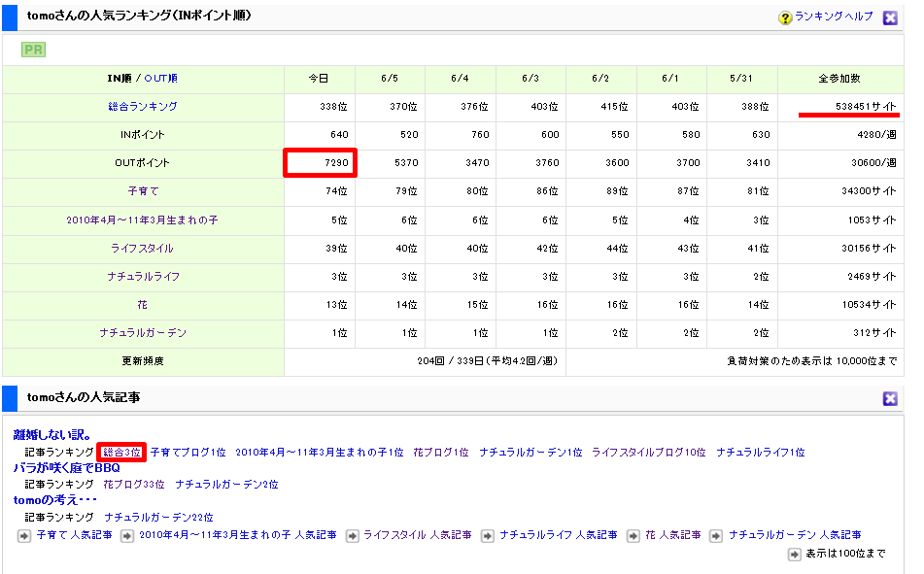This screenshot has width=924, height=574.
Task: Open ナチュラルライフ 人気記事 footer link
Action: click(558, 535)
